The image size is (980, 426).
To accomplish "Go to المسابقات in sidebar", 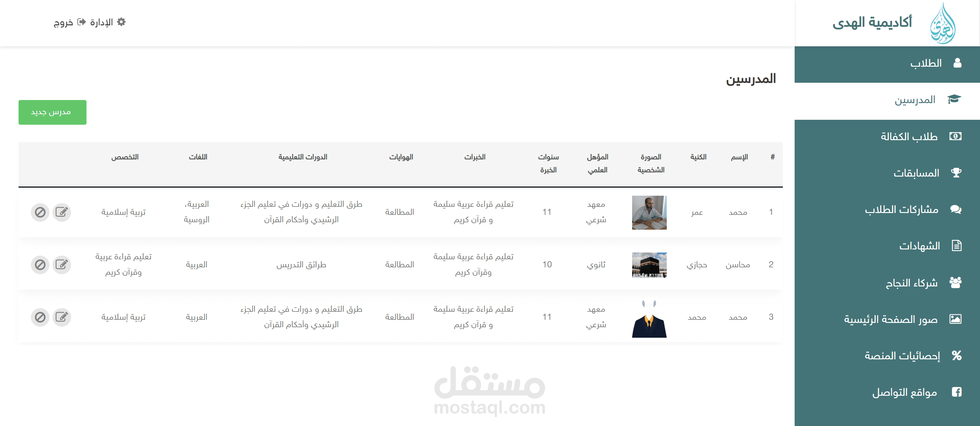I will [916, 173].
